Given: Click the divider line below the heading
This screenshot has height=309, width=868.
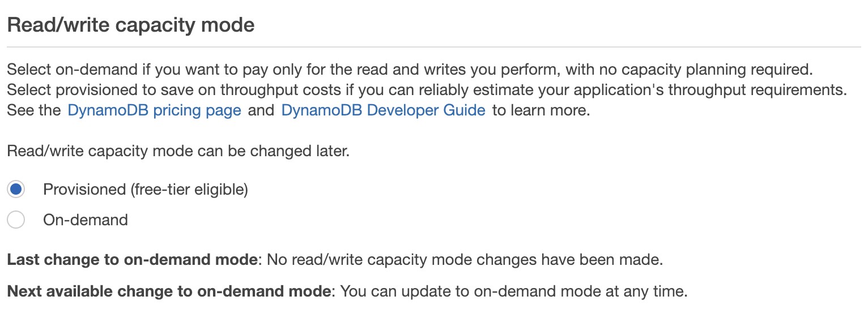Looking at the screenshot, I should [434, 47].
